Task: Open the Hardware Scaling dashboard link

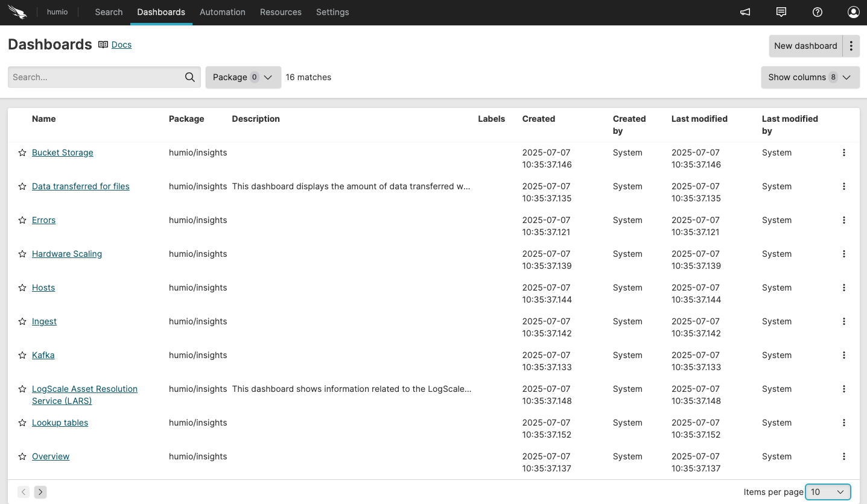Action: (x=67, y=254)
